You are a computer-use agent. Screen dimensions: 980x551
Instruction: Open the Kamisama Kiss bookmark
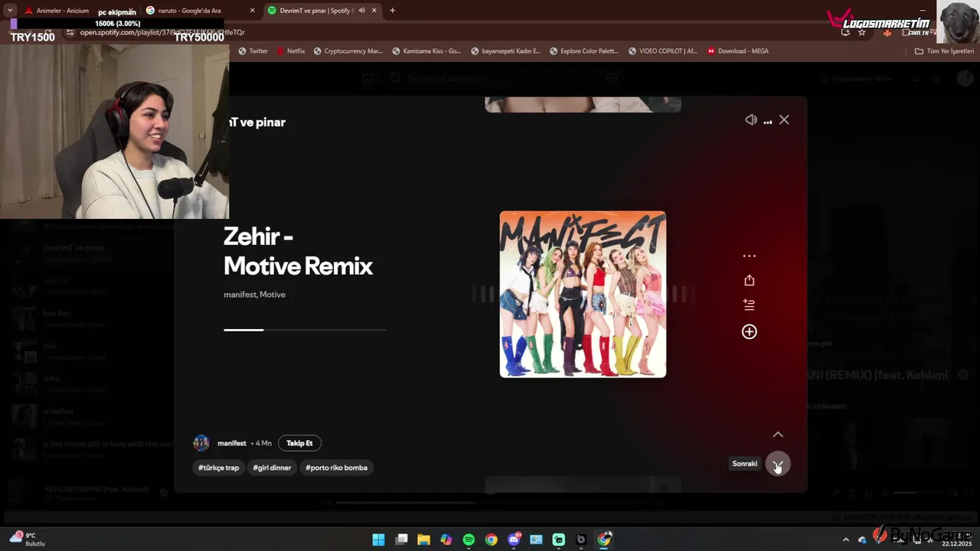click(x=426, y=51)
